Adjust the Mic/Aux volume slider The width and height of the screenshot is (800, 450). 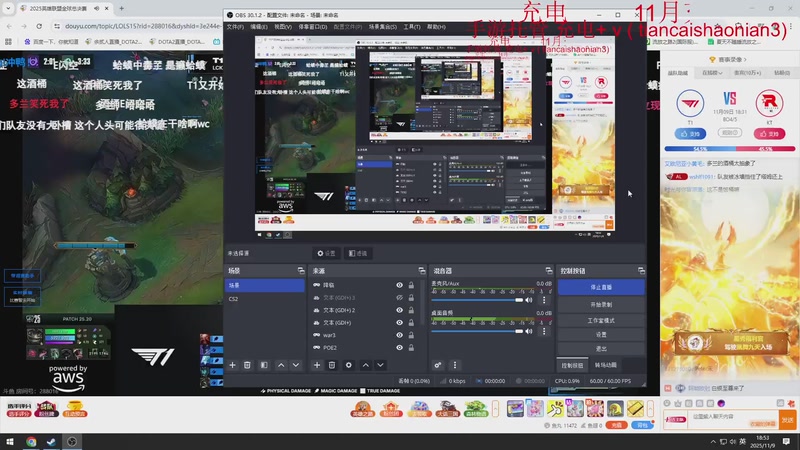click(x=477, y=300)
